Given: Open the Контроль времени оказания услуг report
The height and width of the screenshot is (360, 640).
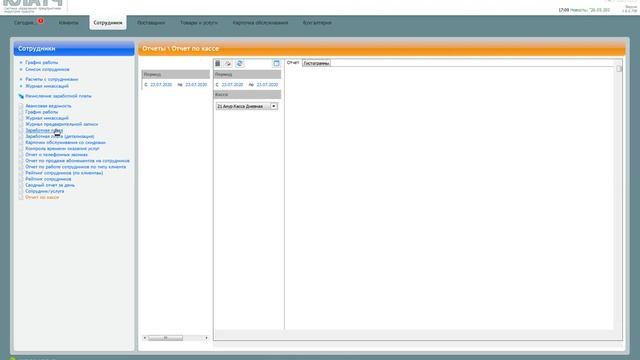Looking at the screenshot, I should pos(62,149).
